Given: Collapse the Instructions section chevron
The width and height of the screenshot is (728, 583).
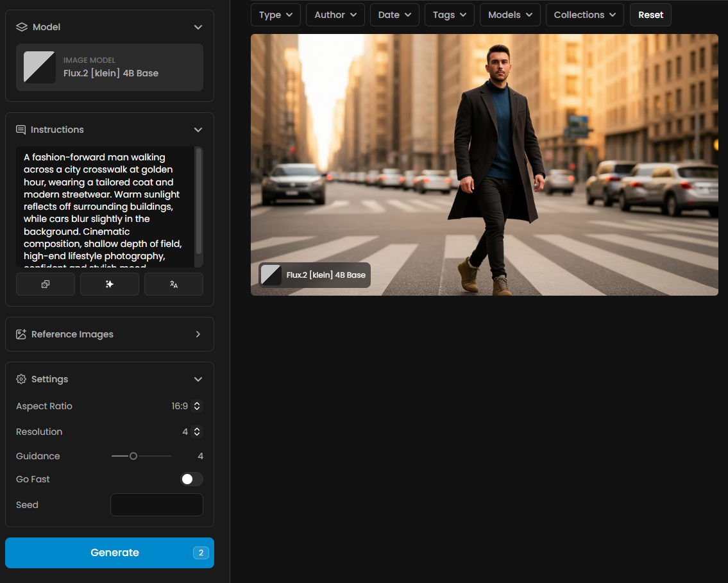Looking at the screenshot, I should (x=198, y=130).
